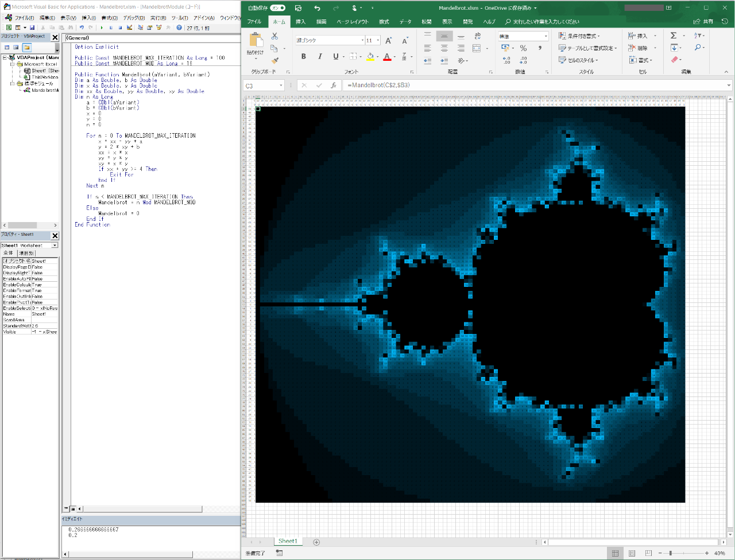Open the font size dropdown
The width and height of the screenshot is (735, 560).
(x=377, y=40)
